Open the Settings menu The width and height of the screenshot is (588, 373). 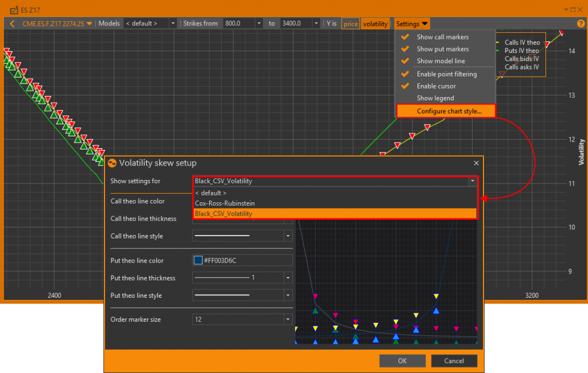point(412,24)
